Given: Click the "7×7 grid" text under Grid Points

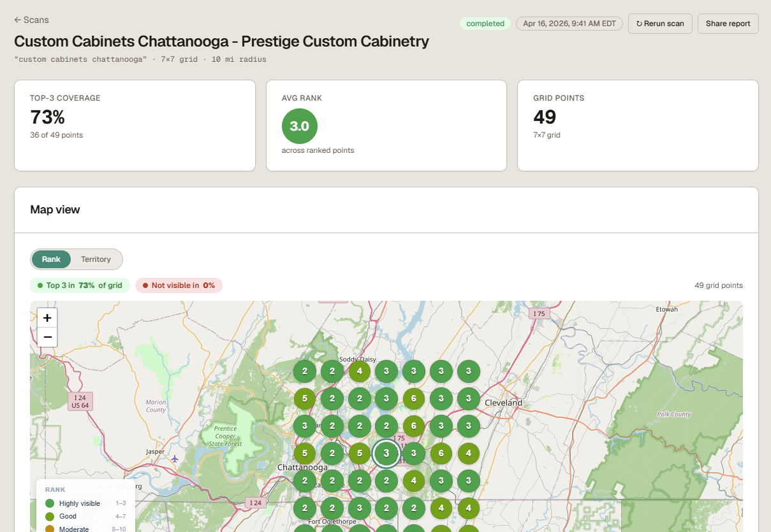Looking at the screenshot, I should tap(547, 135).
